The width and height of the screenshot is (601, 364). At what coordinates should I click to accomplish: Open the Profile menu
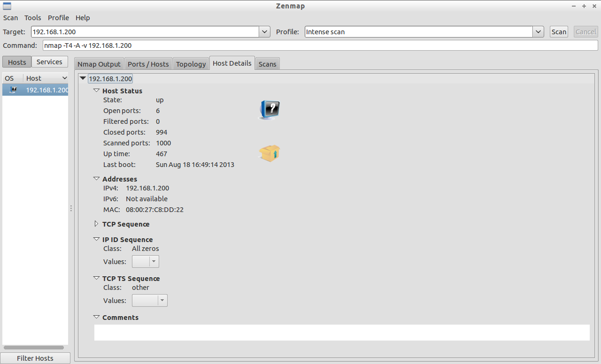tap(58, 18)
